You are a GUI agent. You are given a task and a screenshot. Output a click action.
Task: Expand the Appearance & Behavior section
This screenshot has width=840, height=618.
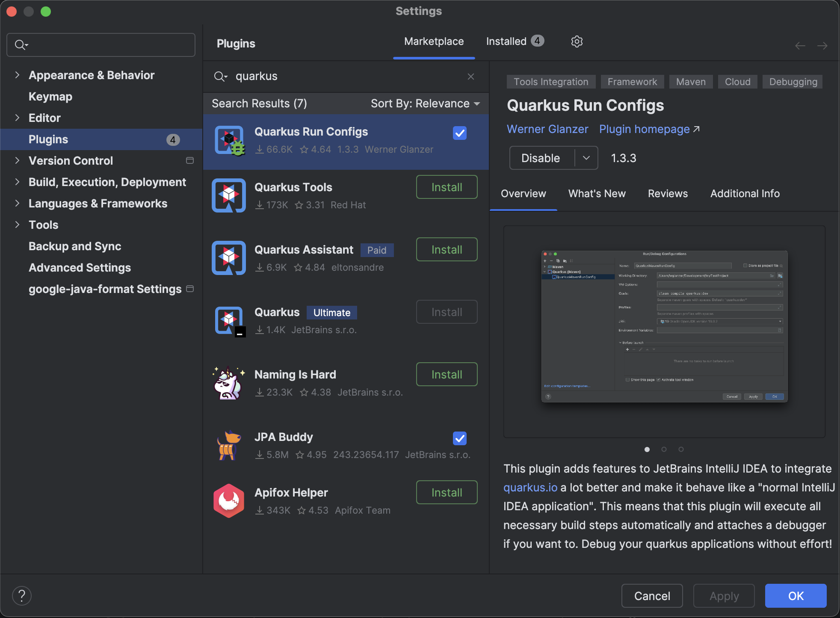18,75
